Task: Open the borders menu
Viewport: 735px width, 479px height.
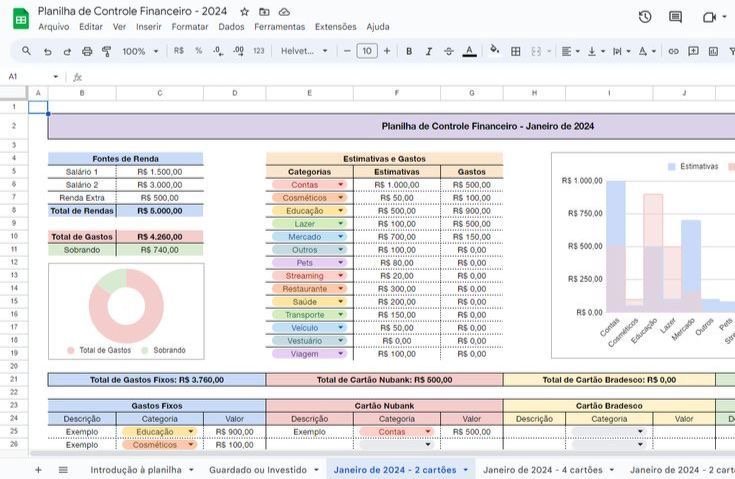Action: pos(516,51)
